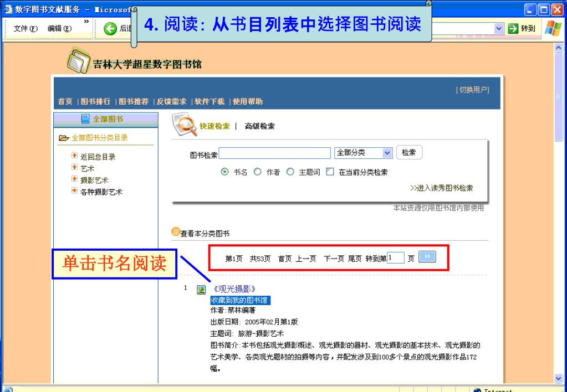Open 使用帮助 in navigation bar
Screen dimensions: 567x392
click(x=247, y=101)
